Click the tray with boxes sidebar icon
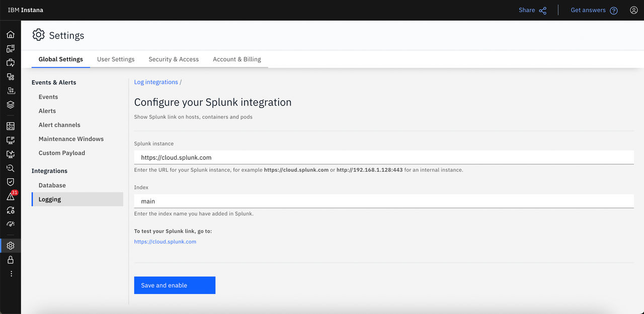 tap(11, 91)
